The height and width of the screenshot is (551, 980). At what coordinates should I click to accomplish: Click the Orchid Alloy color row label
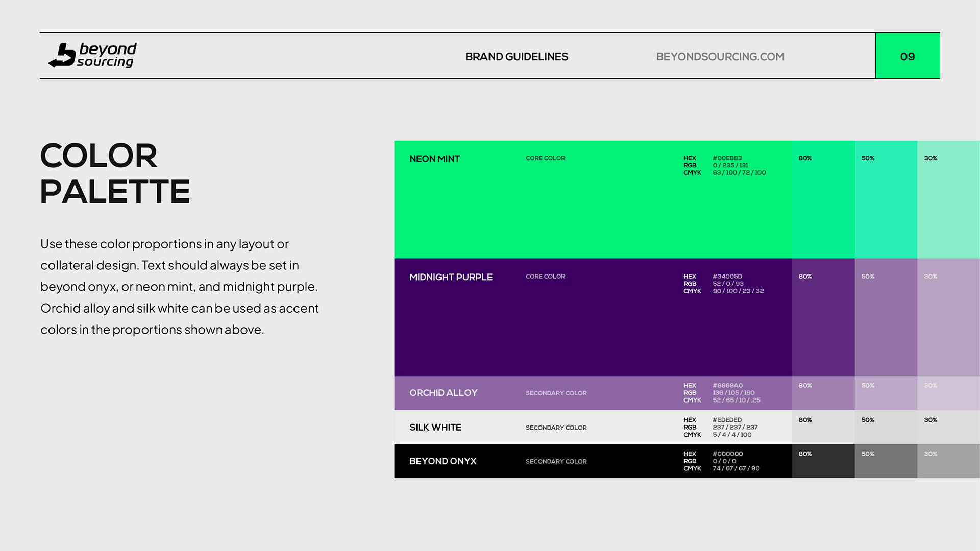pos(443,393)
